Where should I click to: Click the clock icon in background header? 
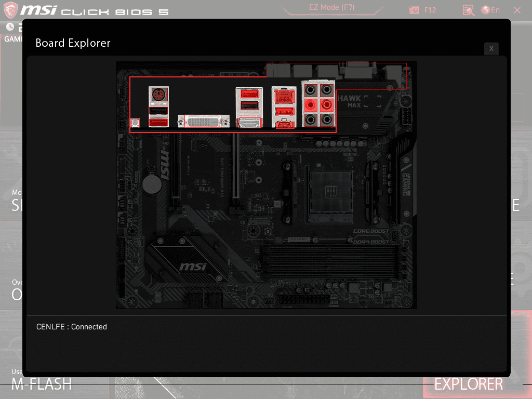10,26
